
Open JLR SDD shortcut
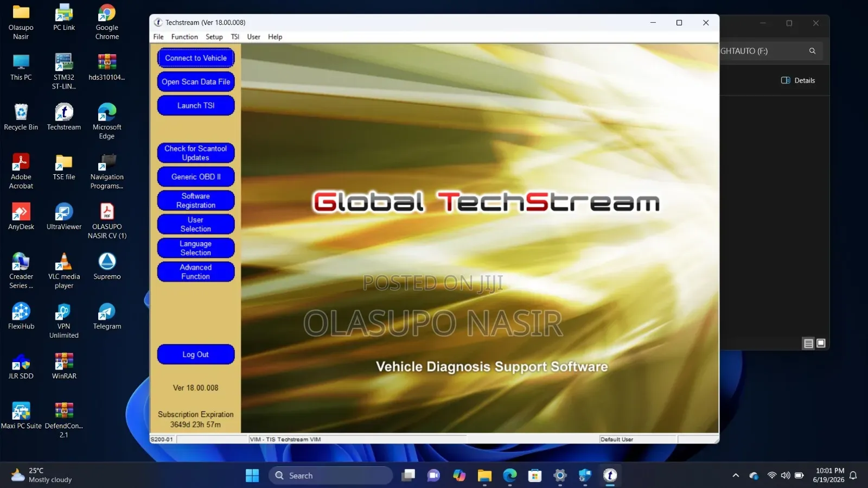[x=21, y=366]
